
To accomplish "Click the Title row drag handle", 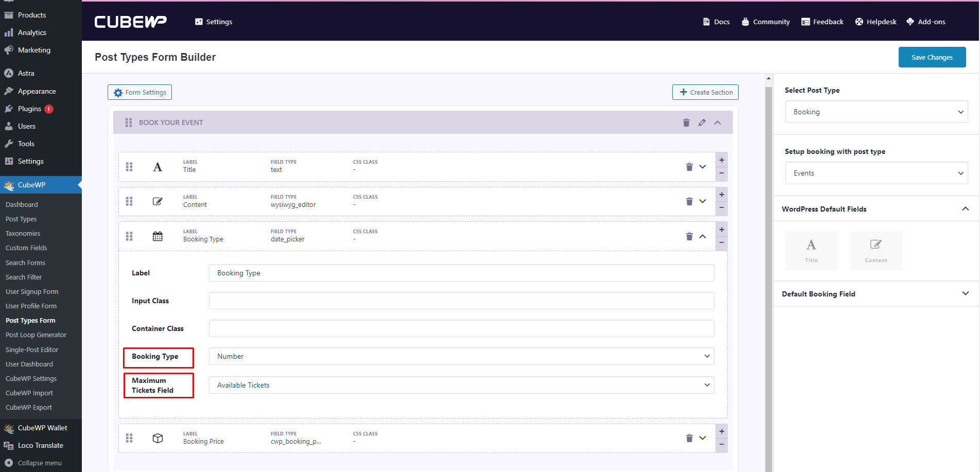I will [x=129, y=167].
